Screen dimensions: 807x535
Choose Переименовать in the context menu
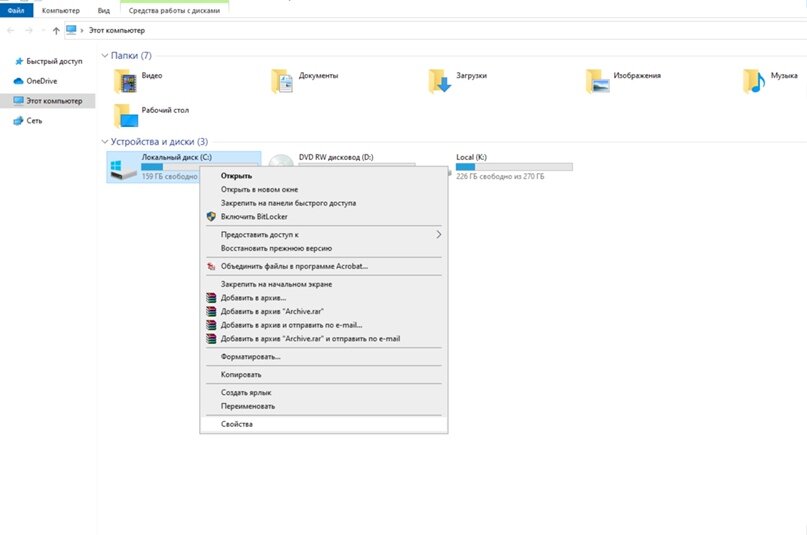[324, 406]
